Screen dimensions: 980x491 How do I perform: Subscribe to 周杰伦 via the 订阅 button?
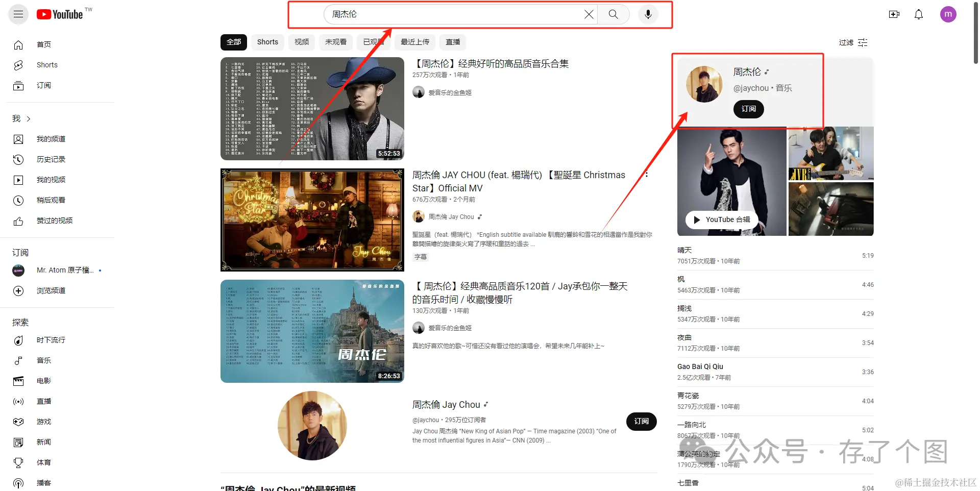[748, 109]
